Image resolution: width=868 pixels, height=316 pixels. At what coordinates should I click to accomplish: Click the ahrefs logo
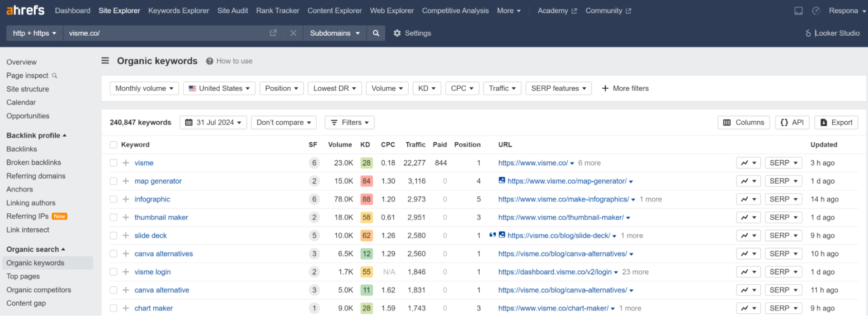click(25, 10)
